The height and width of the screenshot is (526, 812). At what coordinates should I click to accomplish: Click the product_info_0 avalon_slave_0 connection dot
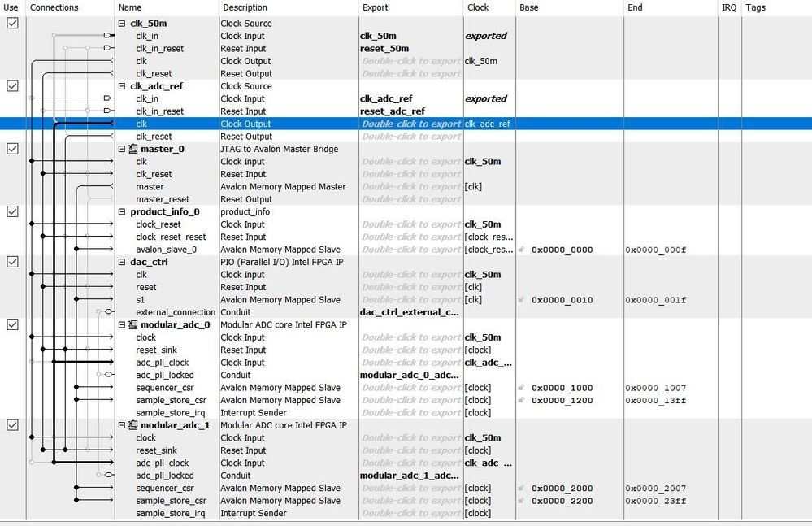[x=76, y=249]
